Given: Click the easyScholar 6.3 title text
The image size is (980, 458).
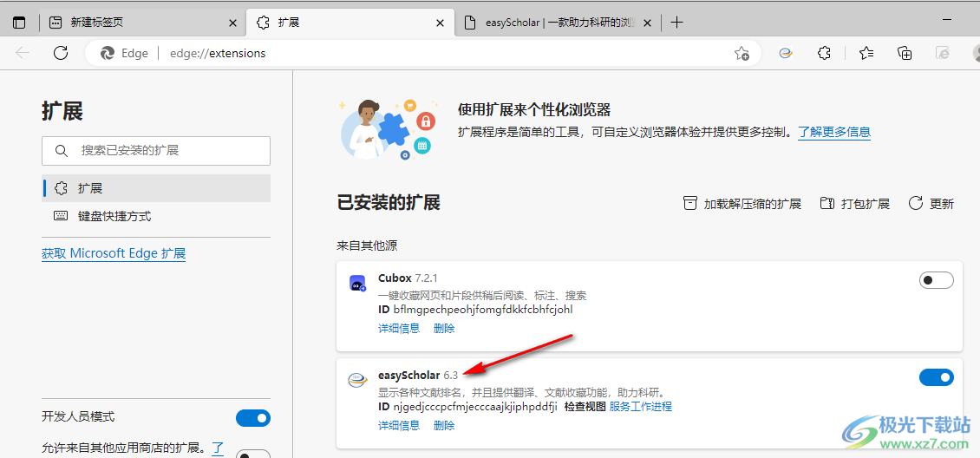Looking at the screenshot, I should [x=418, y=375].
